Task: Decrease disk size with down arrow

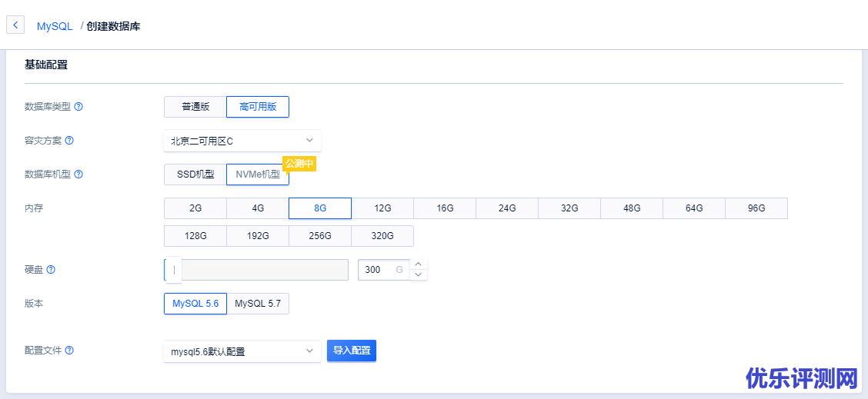Action: click(x=419, y=274)
